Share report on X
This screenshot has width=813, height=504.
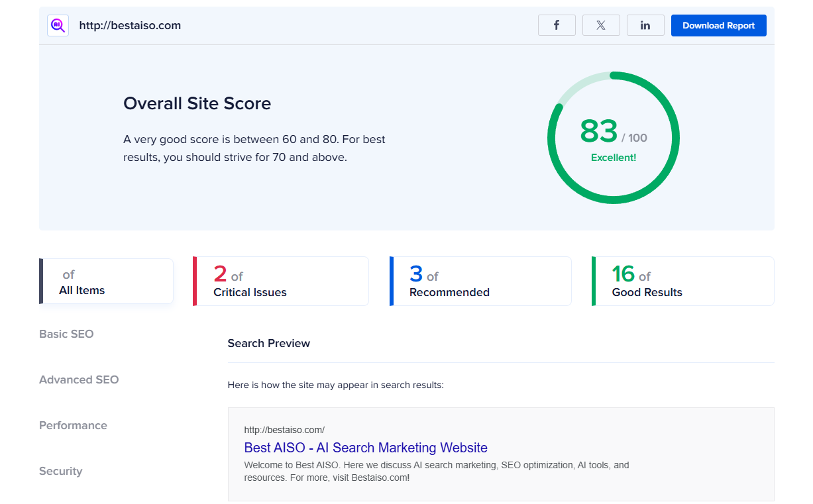point(601,25)
